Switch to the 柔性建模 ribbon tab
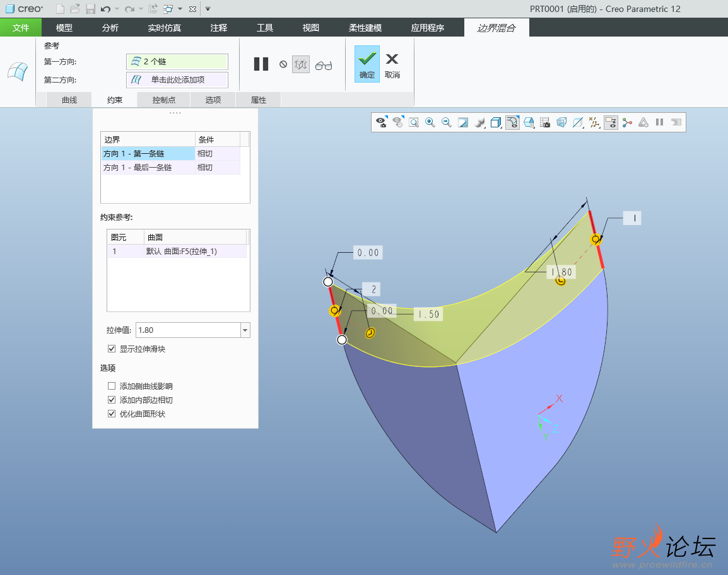728x575 pixels. tap(365, 27)
